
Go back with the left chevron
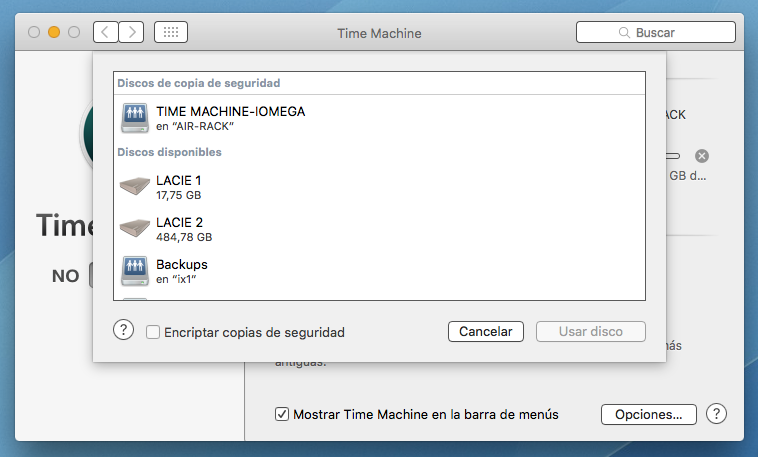[106, 32]
